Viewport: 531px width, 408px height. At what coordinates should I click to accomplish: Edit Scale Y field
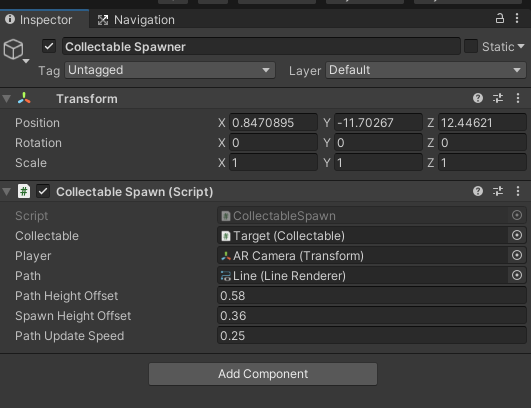(378, 163)
